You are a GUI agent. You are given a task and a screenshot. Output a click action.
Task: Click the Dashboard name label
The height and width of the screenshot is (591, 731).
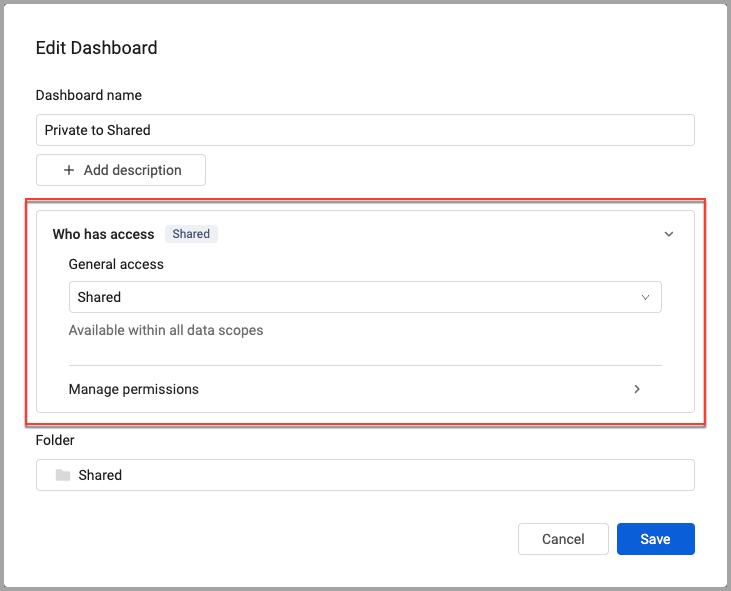click(89, 95)
